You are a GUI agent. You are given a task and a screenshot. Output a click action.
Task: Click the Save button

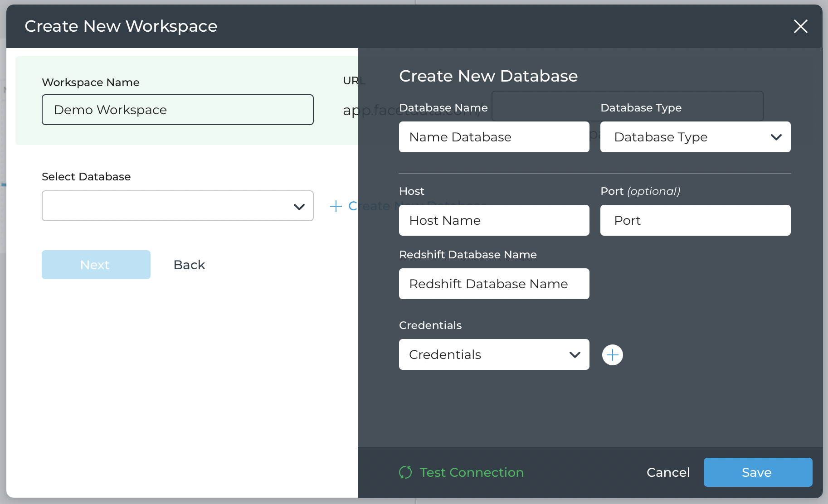757,472
